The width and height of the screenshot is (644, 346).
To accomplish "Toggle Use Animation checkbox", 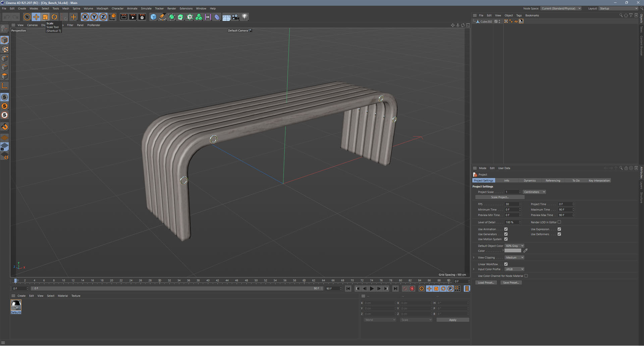I will [x=506, y=229].
